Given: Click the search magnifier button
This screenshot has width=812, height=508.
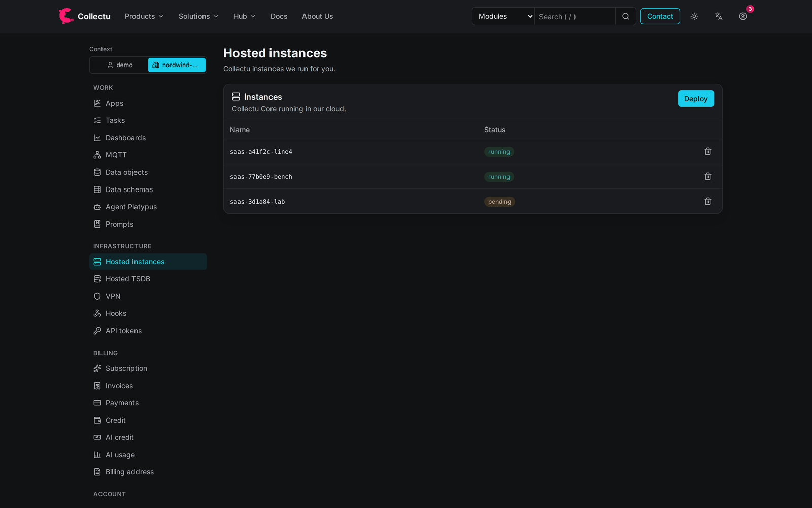Looking at the screenshot, I should (626, 16).
